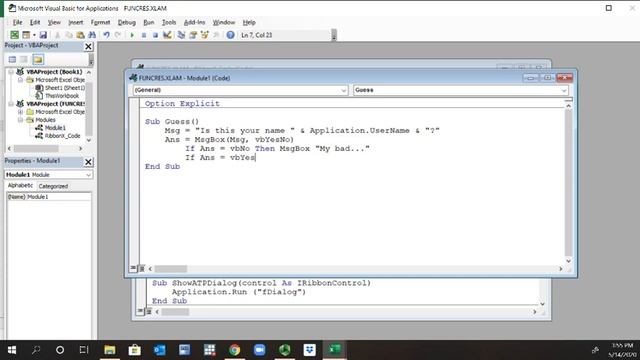
Task: Switch to the Alphabetic tab
Action: [x=20, y=186]
